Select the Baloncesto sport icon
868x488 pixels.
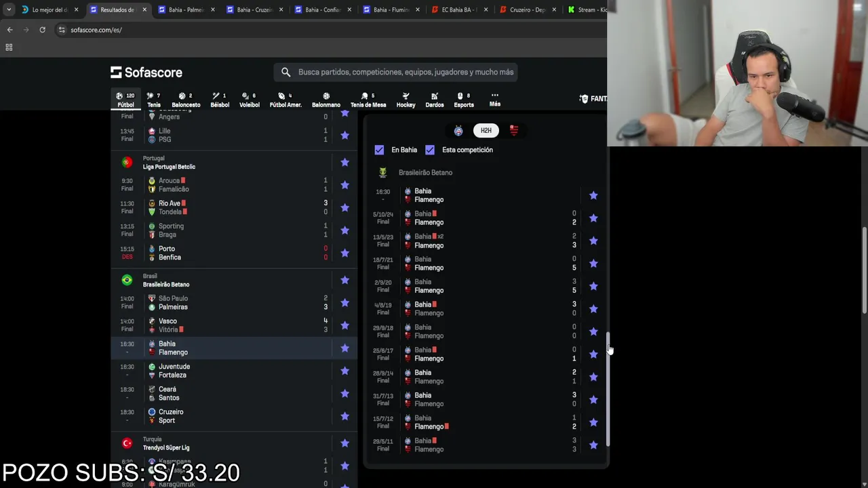(x=186, y=100)
